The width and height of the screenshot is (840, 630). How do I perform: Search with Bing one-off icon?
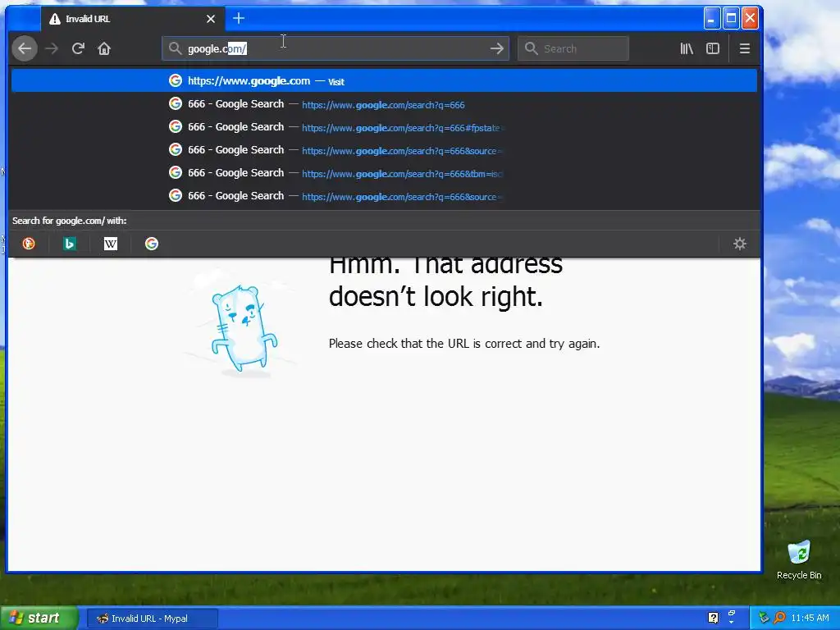pos(70,244)
